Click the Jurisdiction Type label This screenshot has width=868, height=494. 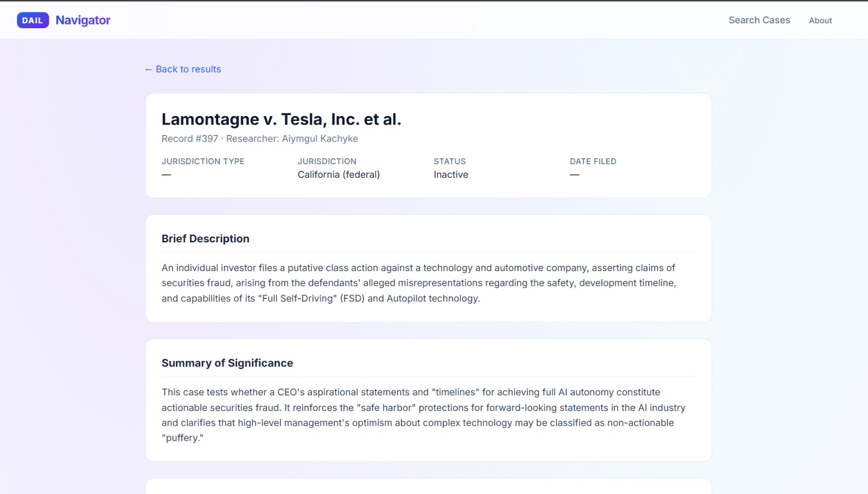click(203, 162)
